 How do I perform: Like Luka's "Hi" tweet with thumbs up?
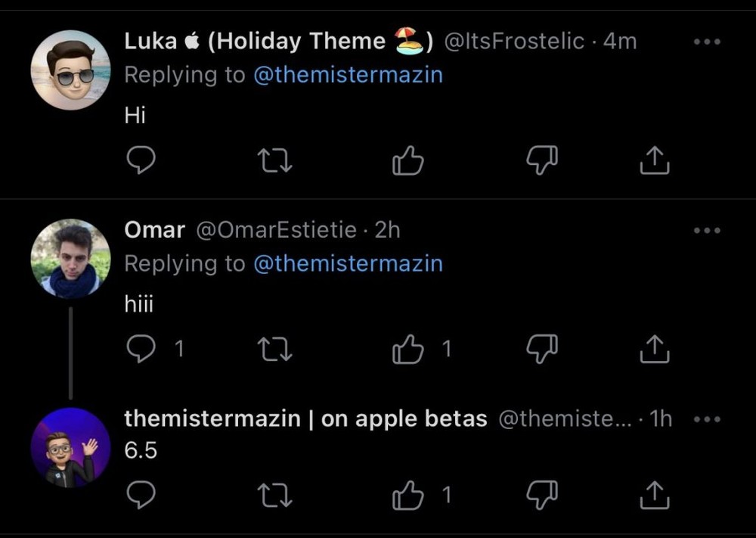(408, 160)
